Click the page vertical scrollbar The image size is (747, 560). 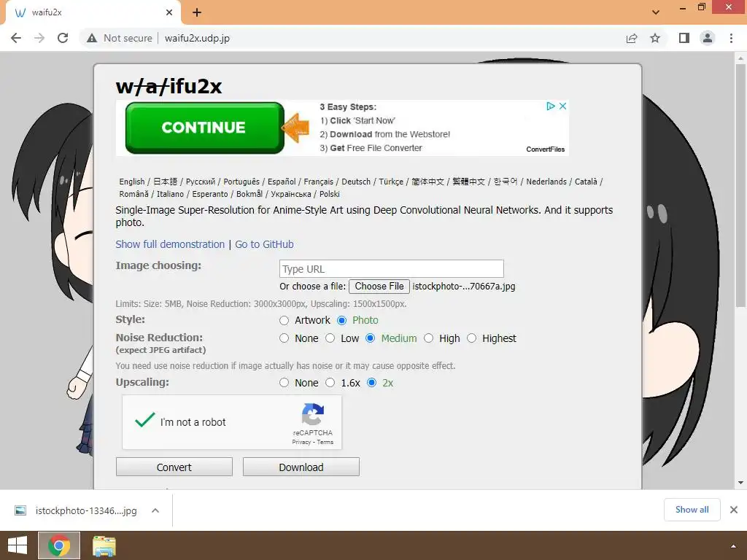click(740, 185)
